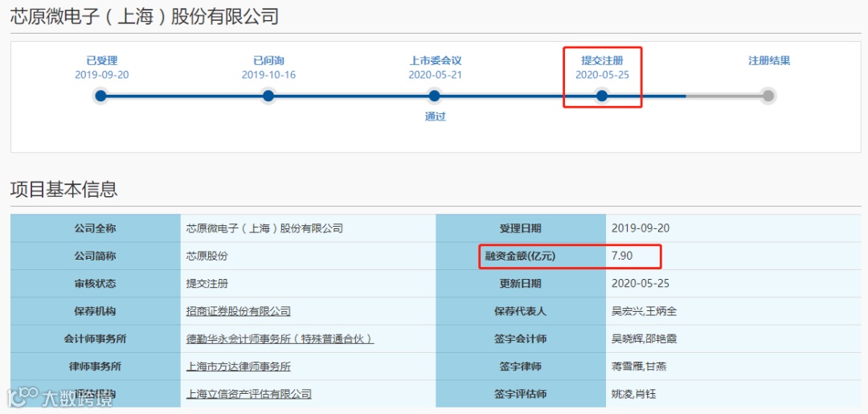The height and width of the screenshot is (414, 868).
Task: Click the 项目基本信息 section heading
Action: tap(64, 189)
